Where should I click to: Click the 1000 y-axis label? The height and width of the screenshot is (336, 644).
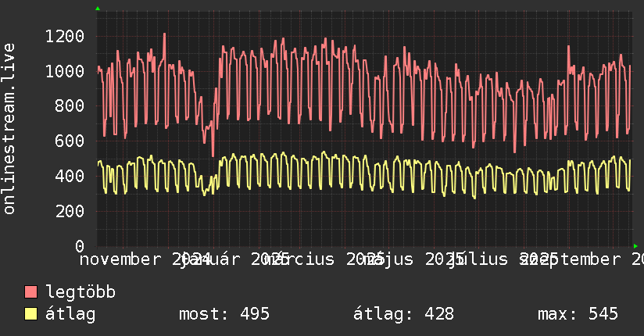tap(65, 71)
